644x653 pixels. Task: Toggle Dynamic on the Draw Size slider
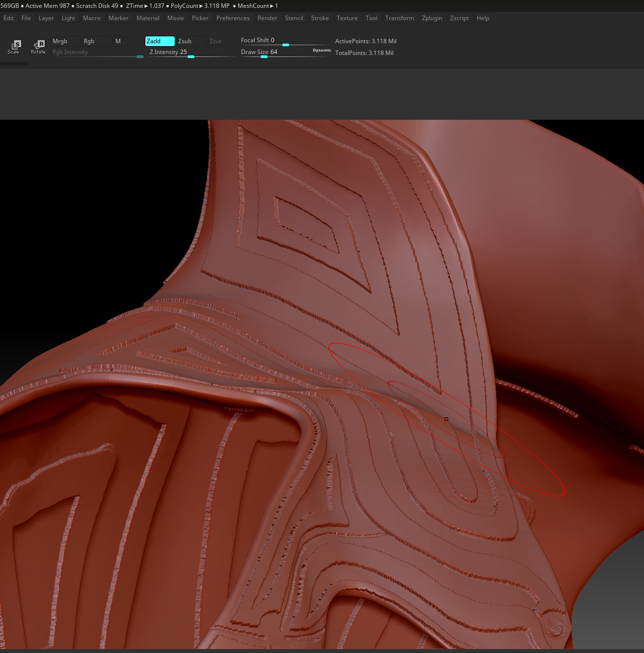click(x=322, y=50)
